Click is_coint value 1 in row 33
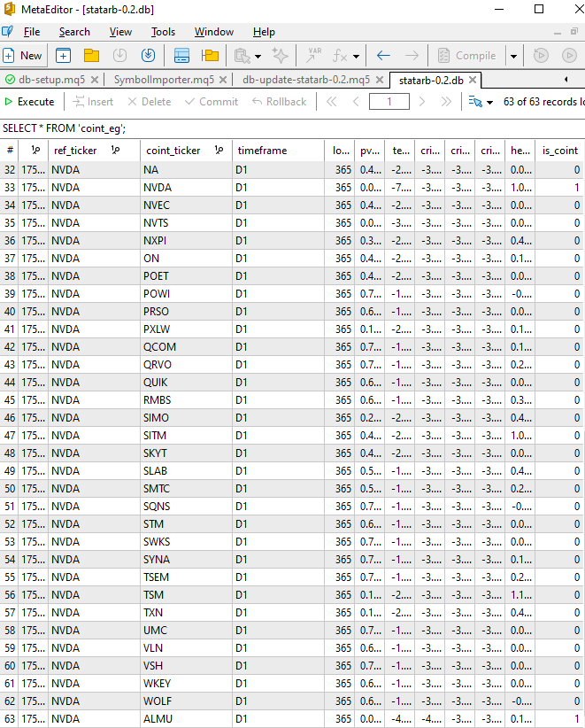This screenshot has height=728, width=585. pyautogui.click(x=560, y=188)
